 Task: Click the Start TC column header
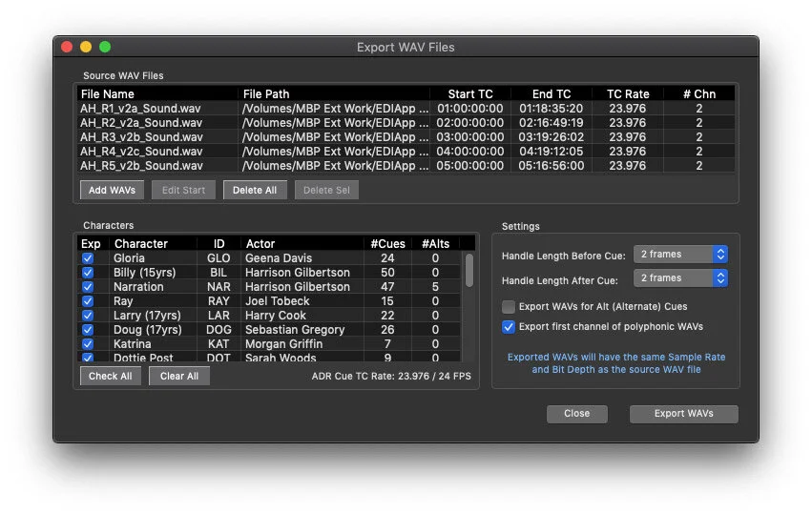(x=470, y=94)
